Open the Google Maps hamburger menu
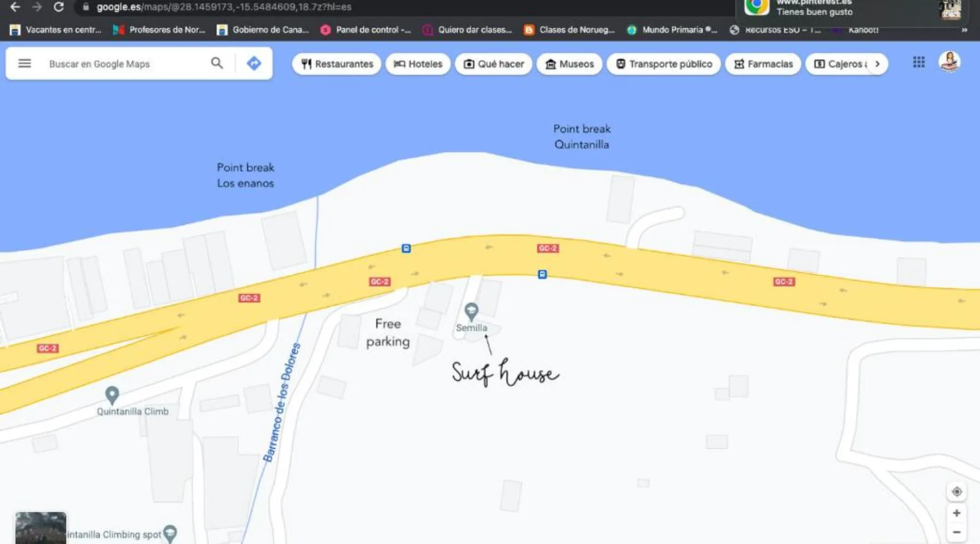Screen dimensions: 980x544 (x=24, y=64)
